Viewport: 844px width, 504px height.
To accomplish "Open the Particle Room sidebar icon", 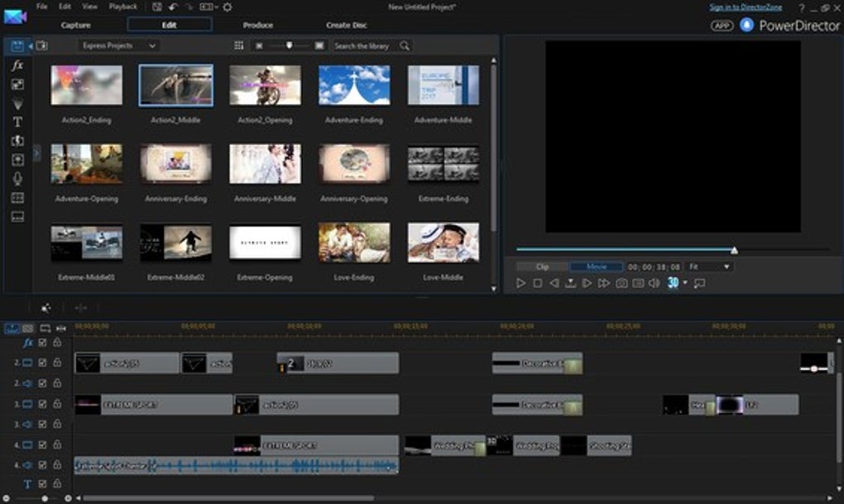I will [17, 103].
